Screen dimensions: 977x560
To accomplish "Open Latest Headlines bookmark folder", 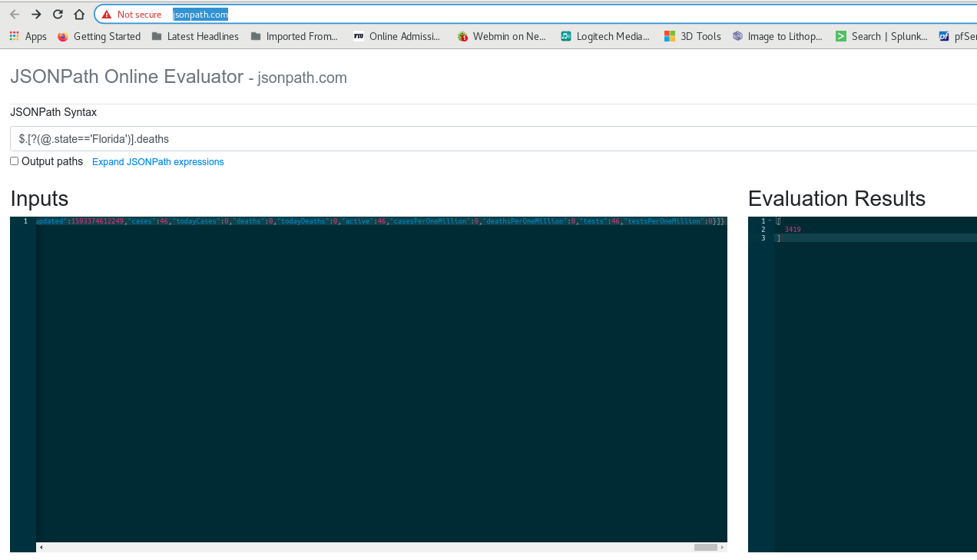I will click(195, 36).
